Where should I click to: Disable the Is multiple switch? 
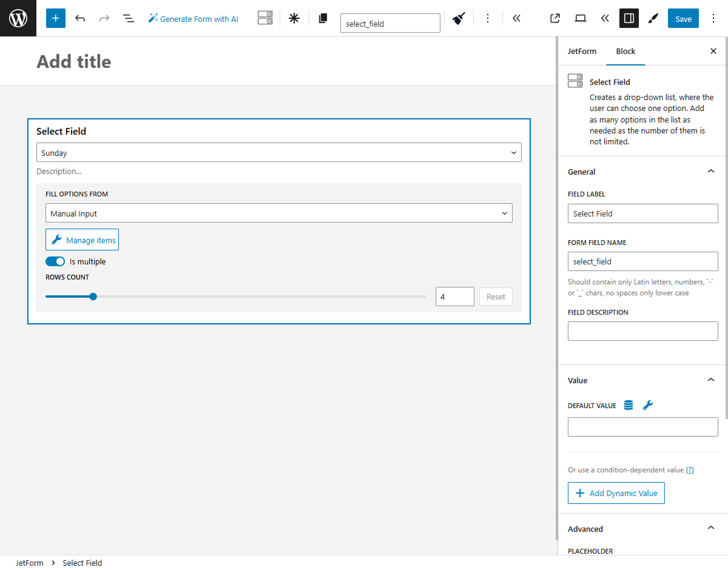pos(55,261)
